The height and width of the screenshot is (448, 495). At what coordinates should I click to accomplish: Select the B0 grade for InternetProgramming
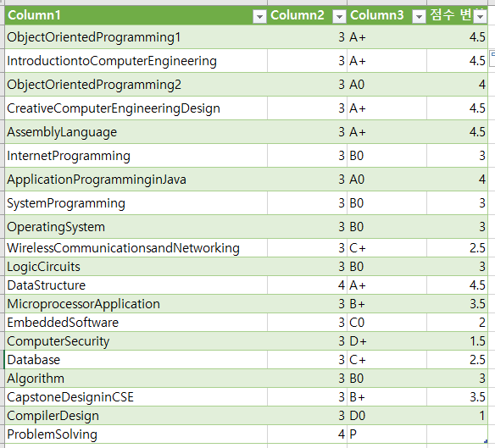click(387, 156)
